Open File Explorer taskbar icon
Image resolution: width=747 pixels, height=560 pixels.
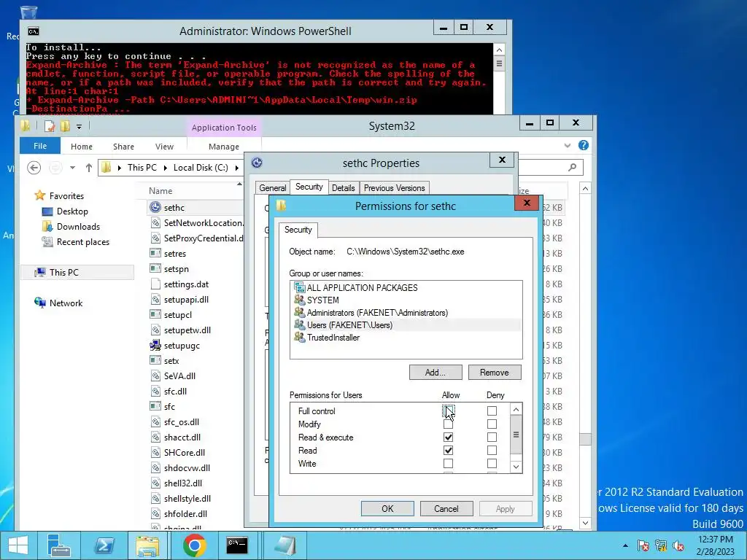coord(147,545)
